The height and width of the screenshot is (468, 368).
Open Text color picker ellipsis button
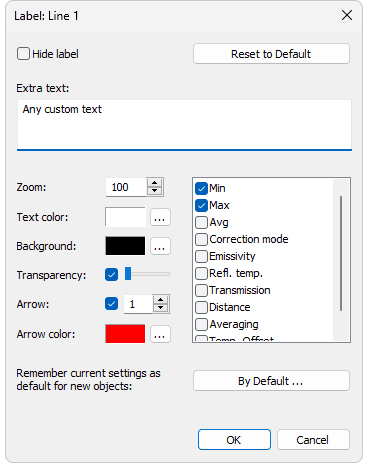point(160,217)
